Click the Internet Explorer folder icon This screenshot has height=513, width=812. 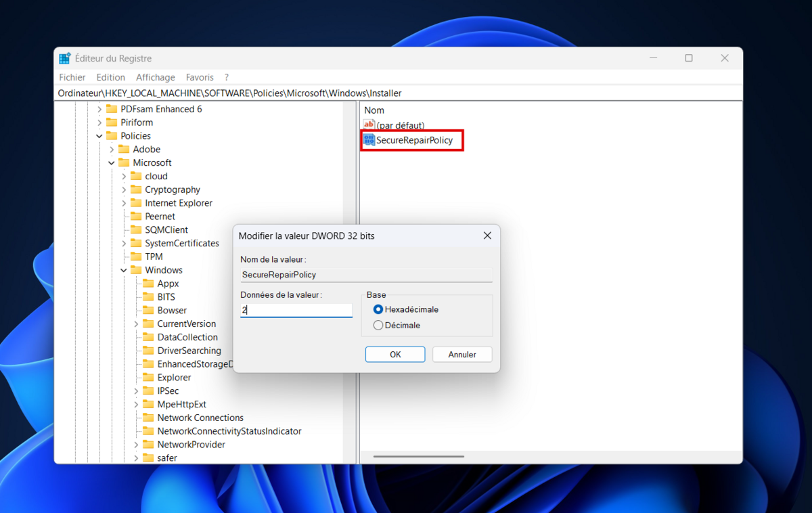136,203
